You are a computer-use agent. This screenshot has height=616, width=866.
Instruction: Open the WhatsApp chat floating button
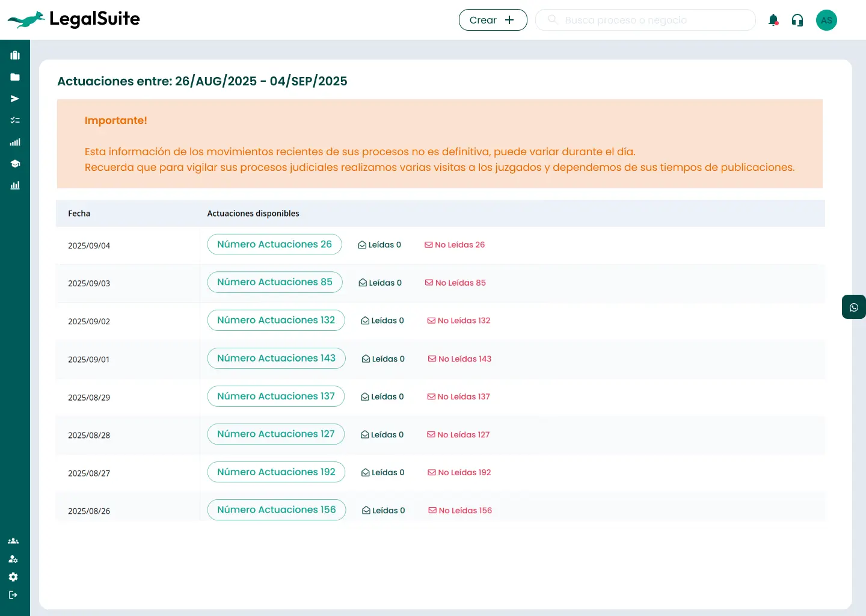pyautogui.click(x=853, y=307)
